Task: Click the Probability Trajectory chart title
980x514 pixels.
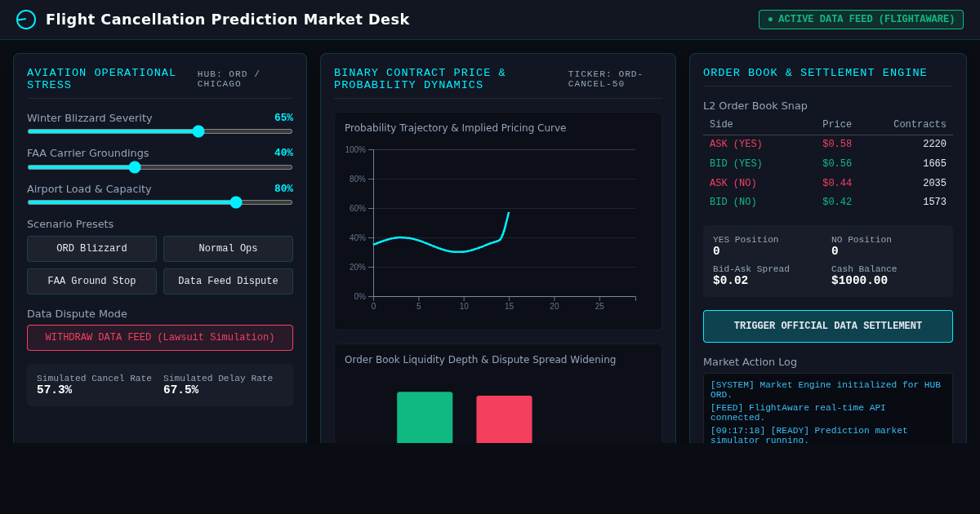Action: (x=455, y=128)
